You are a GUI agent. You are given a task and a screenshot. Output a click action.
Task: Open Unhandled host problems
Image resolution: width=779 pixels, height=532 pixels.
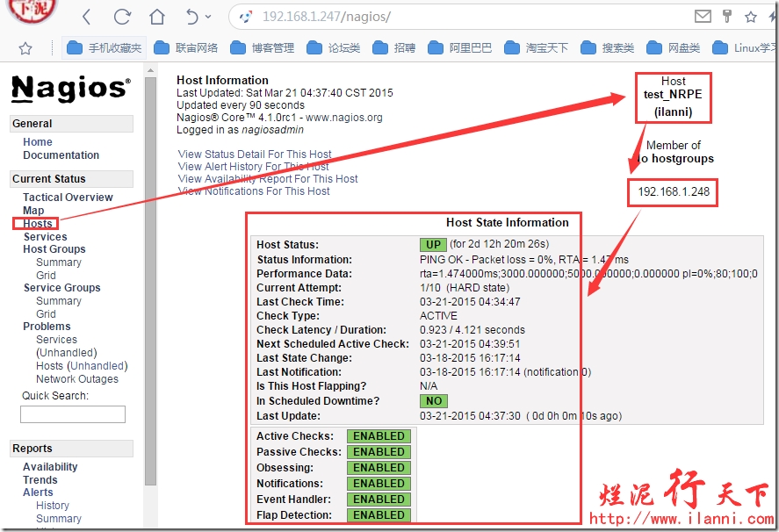click(97, 366)
